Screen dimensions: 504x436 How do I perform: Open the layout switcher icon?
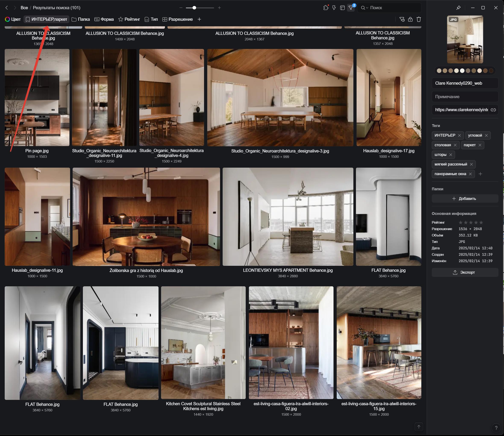(342, 7)
